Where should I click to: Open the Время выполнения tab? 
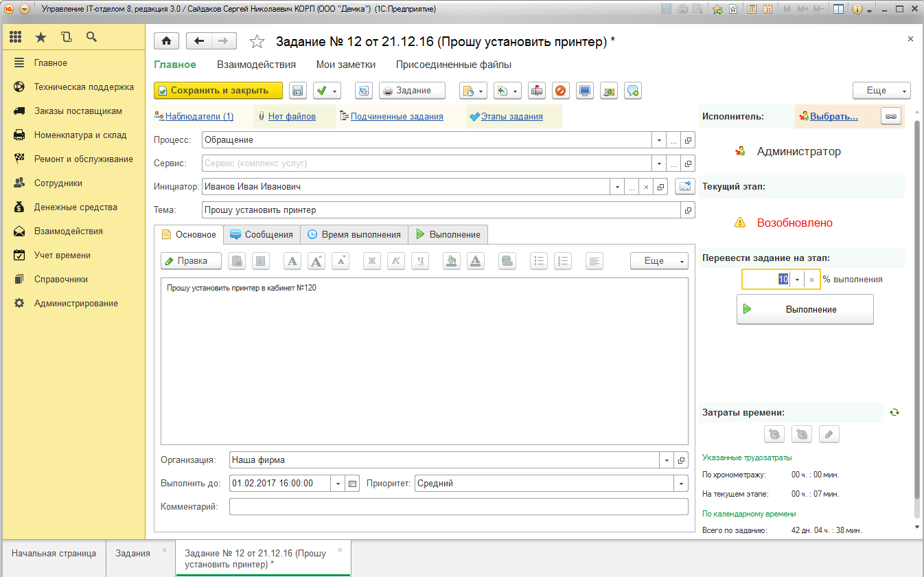click(354, 234)
